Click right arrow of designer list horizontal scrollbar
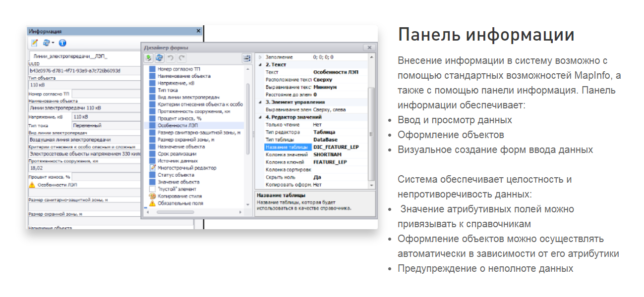 (x=240, y=212)
